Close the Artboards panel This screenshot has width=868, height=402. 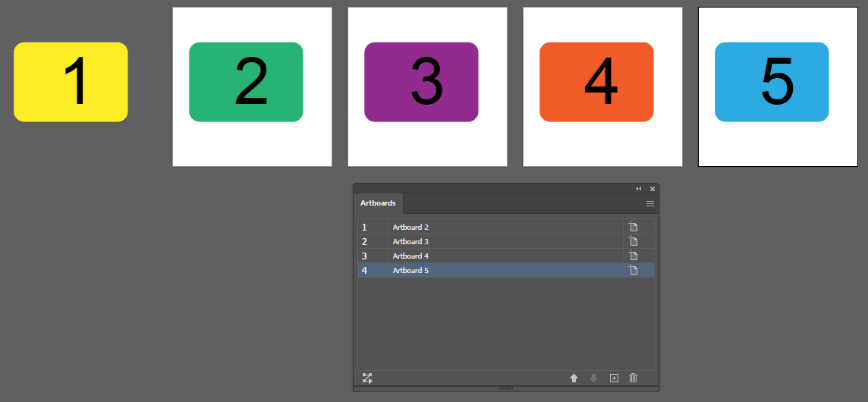pyautogui.click(x=653, y=188)
